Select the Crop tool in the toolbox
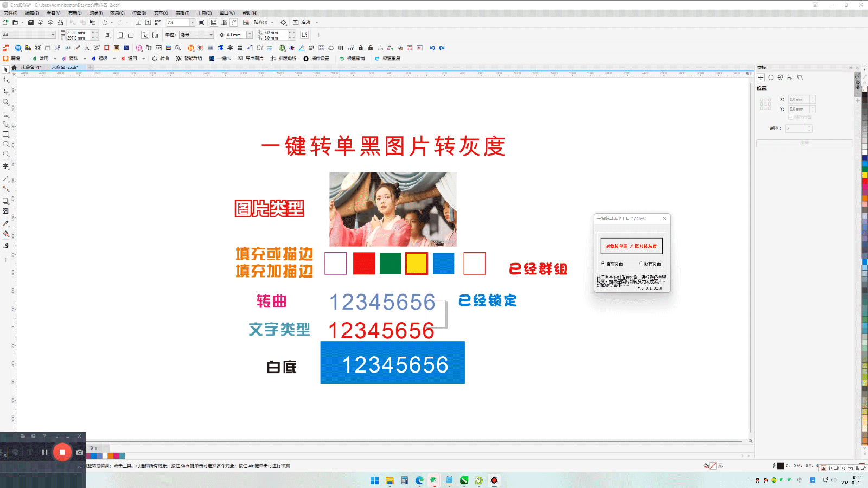Screen dimensions: 868x488 pyautogui.click(x=6, y=92)
